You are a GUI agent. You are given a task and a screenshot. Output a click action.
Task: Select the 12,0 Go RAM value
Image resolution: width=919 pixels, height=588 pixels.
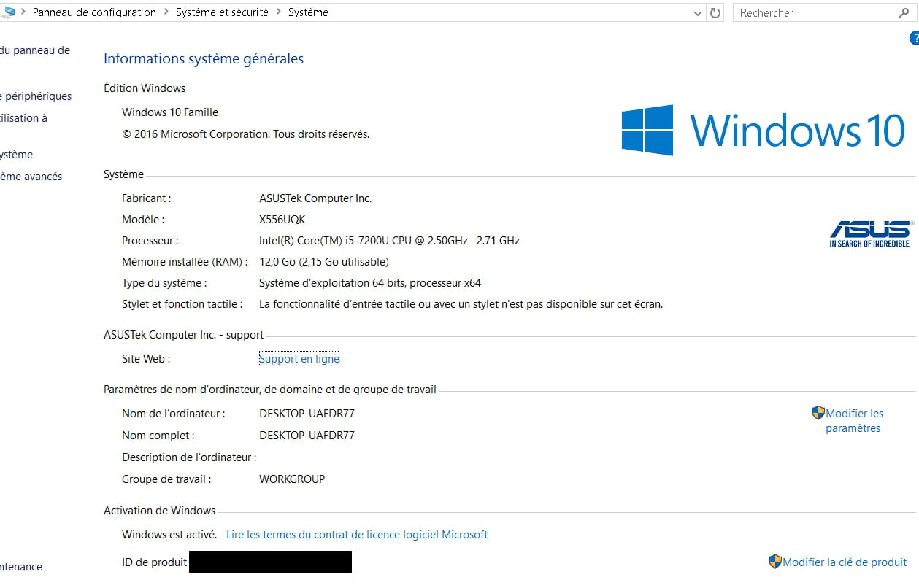(x=324, y=262)
